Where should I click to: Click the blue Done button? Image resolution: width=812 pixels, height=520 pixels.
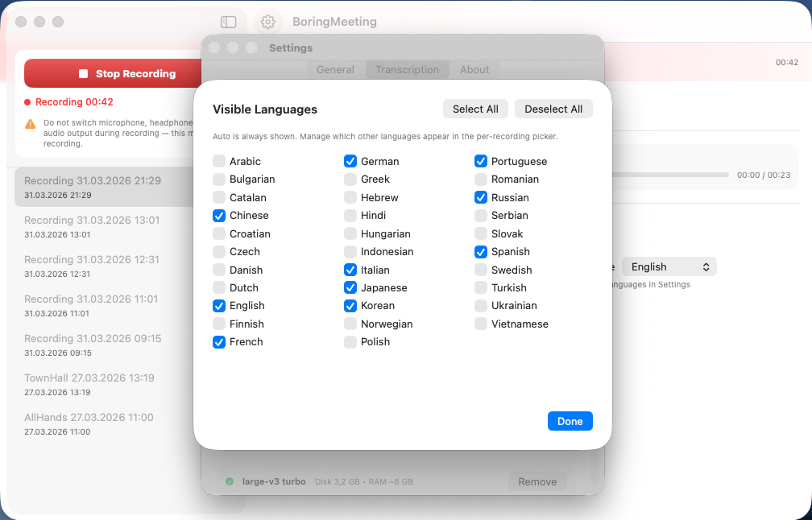(x=570, y=421)
